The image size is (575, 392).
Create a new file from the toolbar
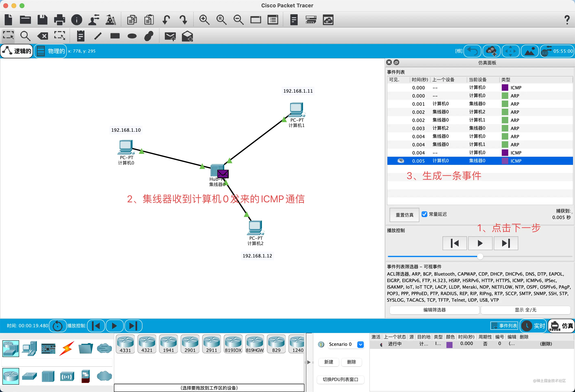point(8,20)
